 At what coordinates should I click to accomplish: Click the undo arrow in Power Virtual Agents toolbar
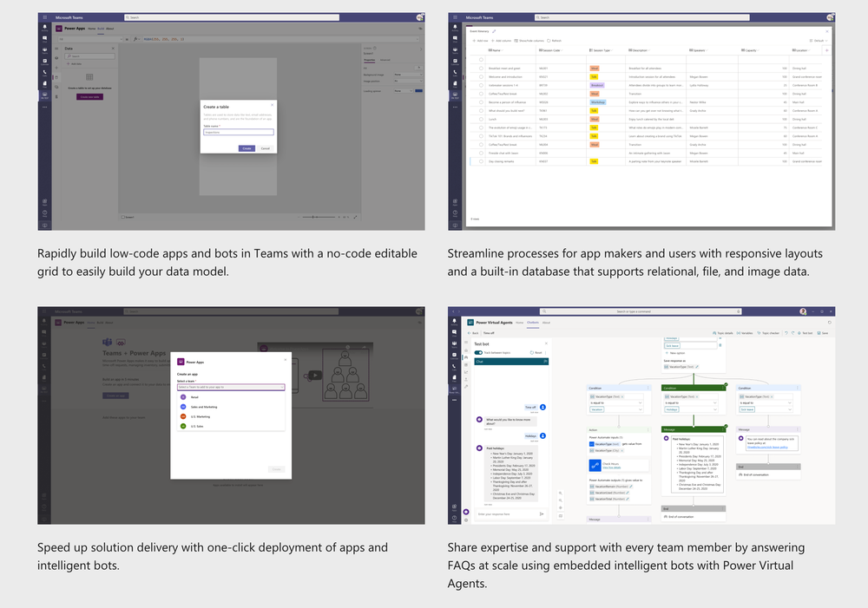(786, 333)
